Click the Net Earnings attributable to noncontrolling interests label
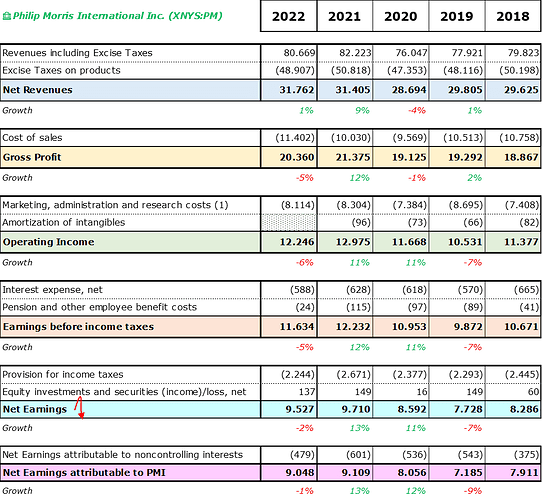The width and height of the screenshot is (542, 500). [122, 455]
